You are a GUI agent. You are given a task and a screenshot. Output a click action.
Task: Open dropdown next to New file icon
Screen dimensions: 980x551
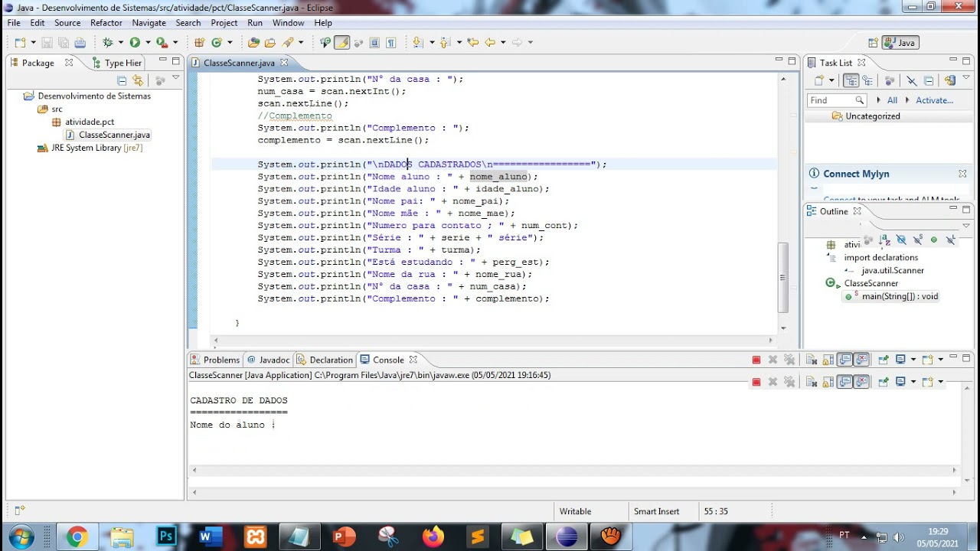(x=34, y=43)
